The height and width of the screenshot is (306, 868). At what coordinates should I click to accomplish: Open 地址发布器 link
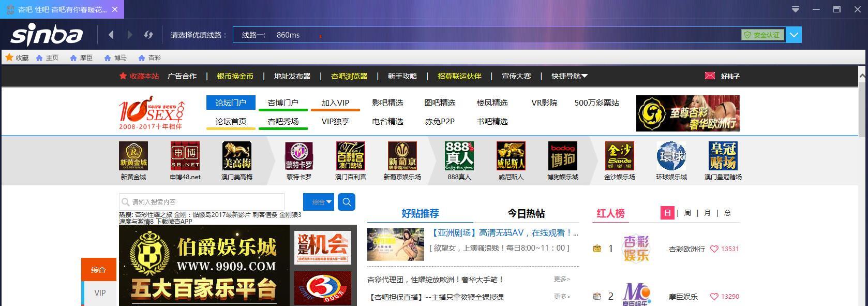click(x=292, y=76)
